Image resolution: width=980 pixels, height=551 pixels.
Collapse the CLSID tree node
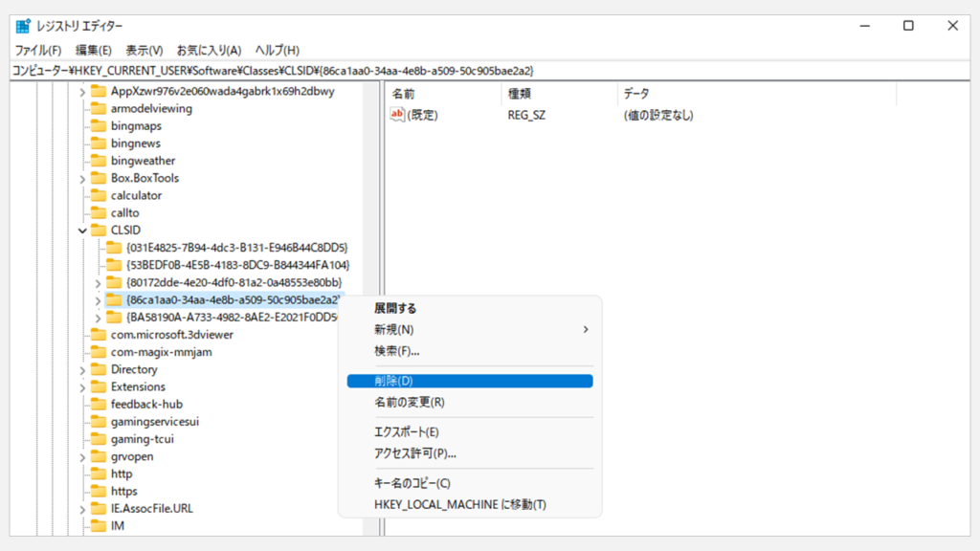click(82, 231)
